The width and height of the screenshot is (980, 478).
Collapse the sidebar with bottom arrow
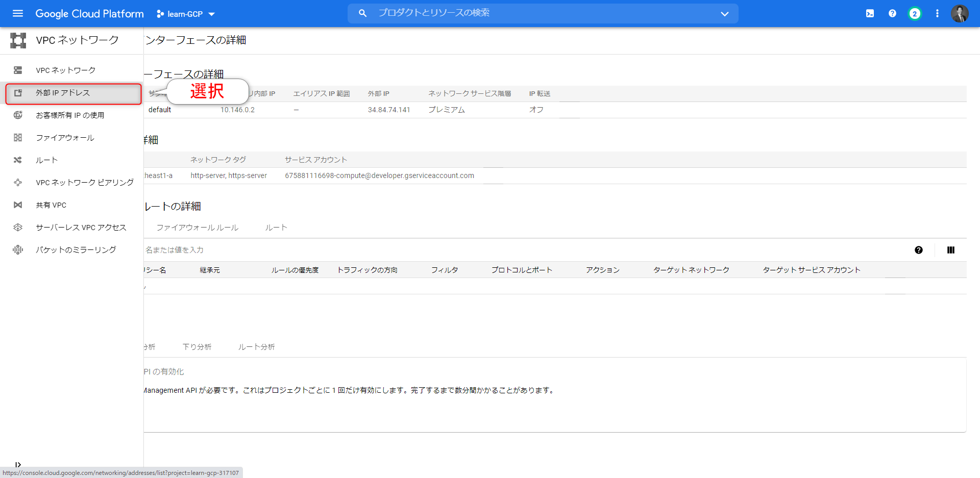tap(18, 465)
